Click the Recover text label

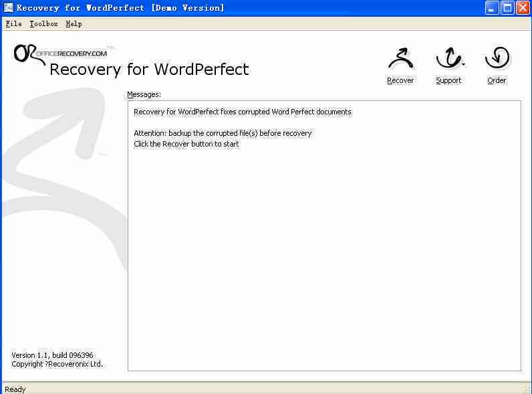(400, 80)
